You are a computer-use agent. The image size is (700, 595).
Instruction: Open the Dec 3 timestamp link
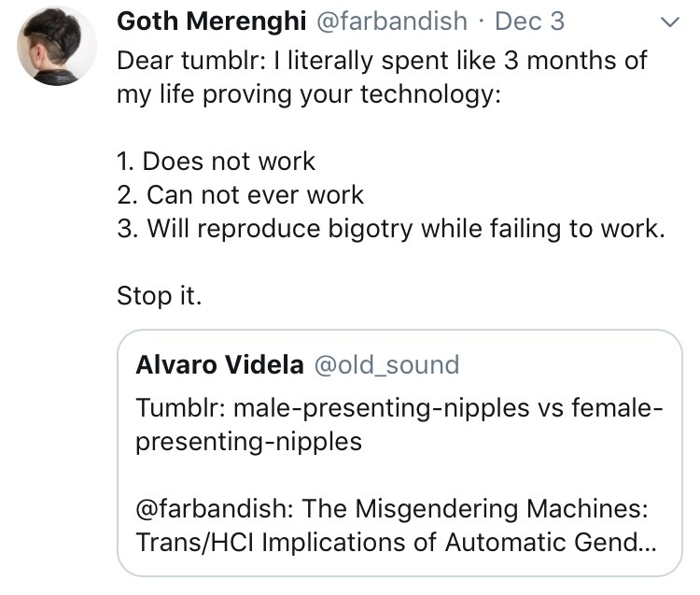[529, 21]
